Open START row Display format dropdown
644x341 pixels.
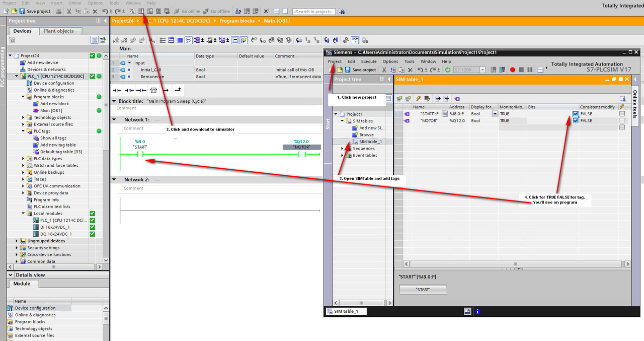495,114
